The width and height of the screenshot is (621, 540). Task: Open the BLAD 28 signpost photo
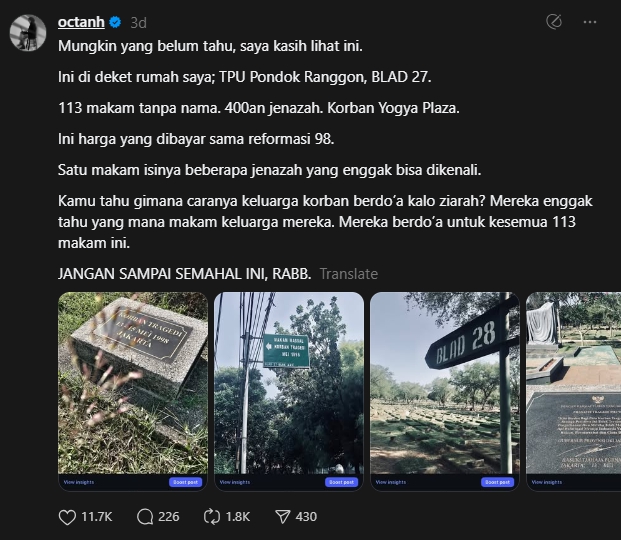click(x=444, y=383)
